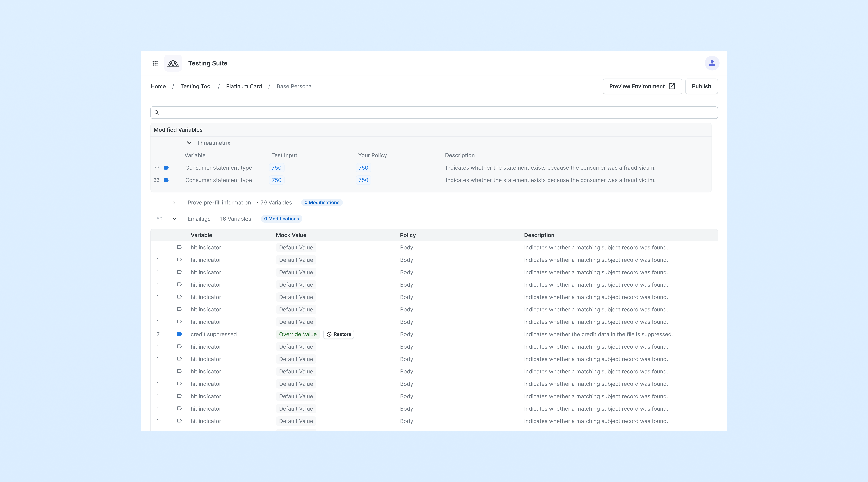Image resolution: width=868 pixels, height=482 pixels.
Task: Toggle outlined tag on last hit indicator row
Action: 179,421
